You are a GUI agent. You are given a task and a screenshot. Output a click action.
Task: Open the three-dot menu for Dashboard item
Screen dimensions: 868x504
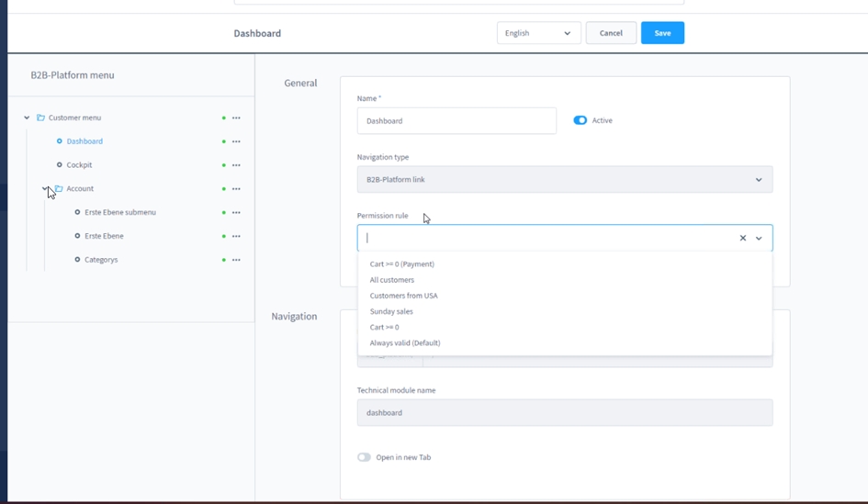click(236, 142)
